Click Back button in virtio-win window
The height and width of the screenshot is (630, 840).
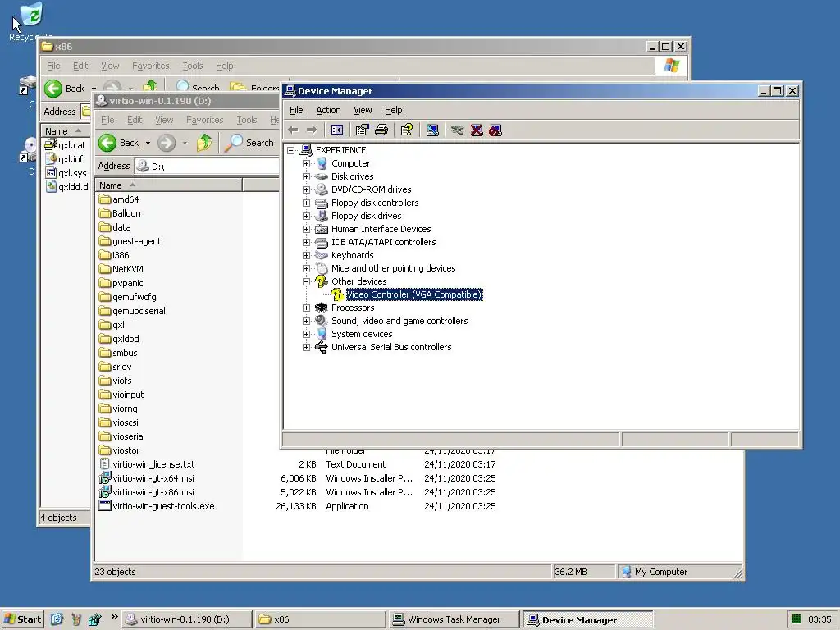pyautogui.click(x=120, y=143)
